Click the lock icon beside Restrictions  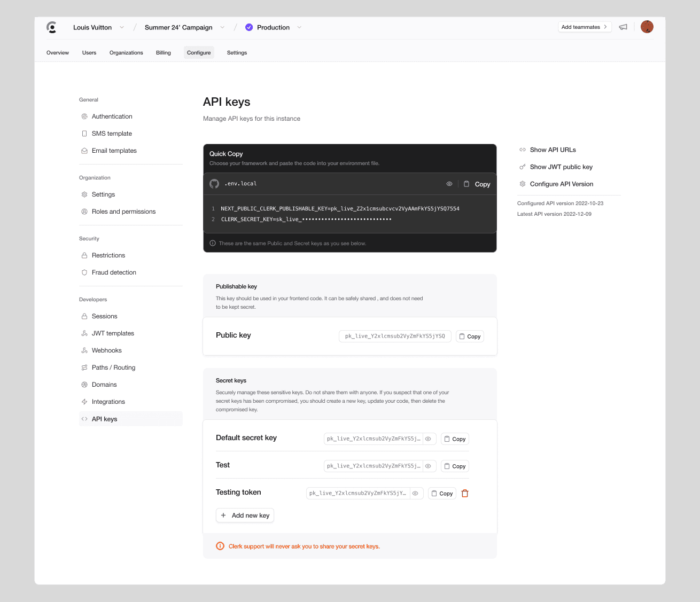[x=84, y=255]
